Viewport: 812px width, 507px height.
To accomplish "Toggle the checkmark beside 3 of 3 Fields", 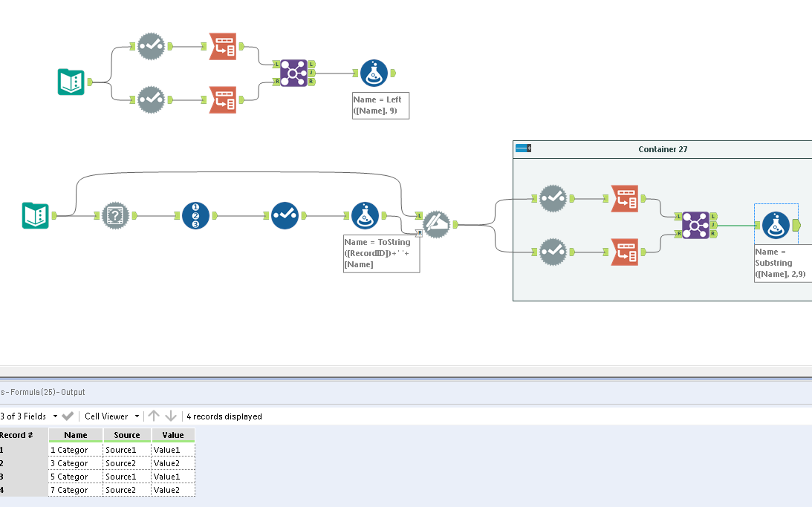I will tap(68, 416).
